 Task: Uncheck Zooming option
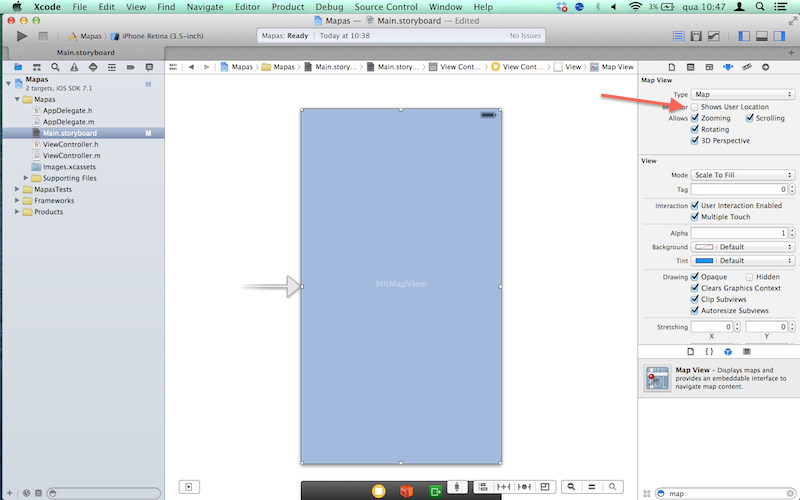(694, 118)
